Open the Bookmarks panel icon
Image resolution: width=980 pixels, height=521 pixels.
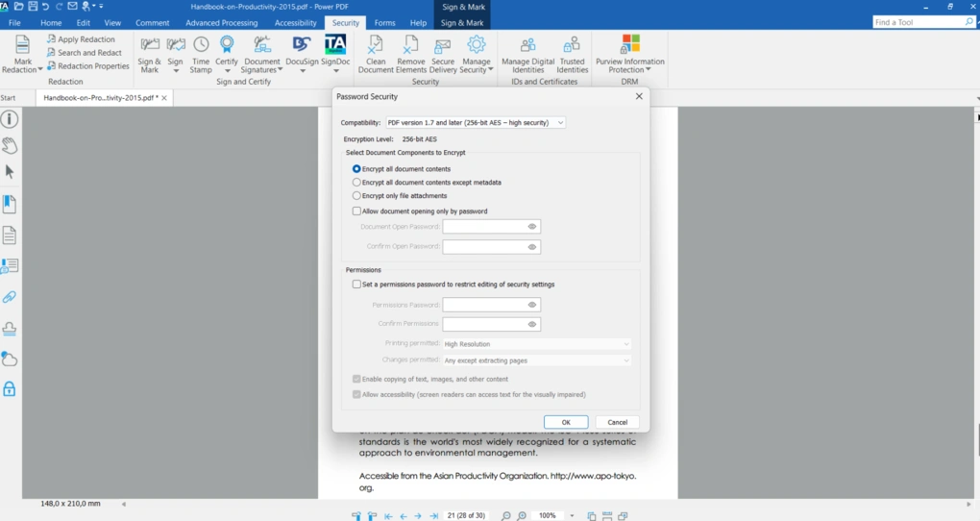coord(10,204)
